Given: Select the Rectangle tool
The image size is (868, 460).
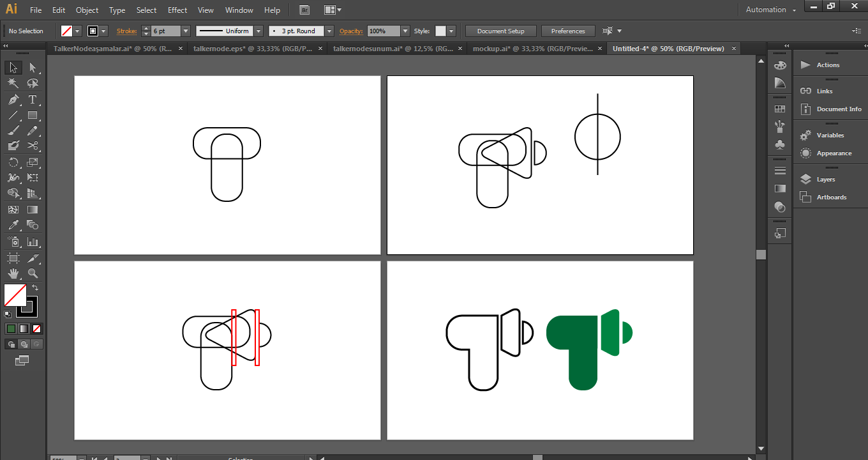Looking at the screenshot, I should tap(33, 116).
